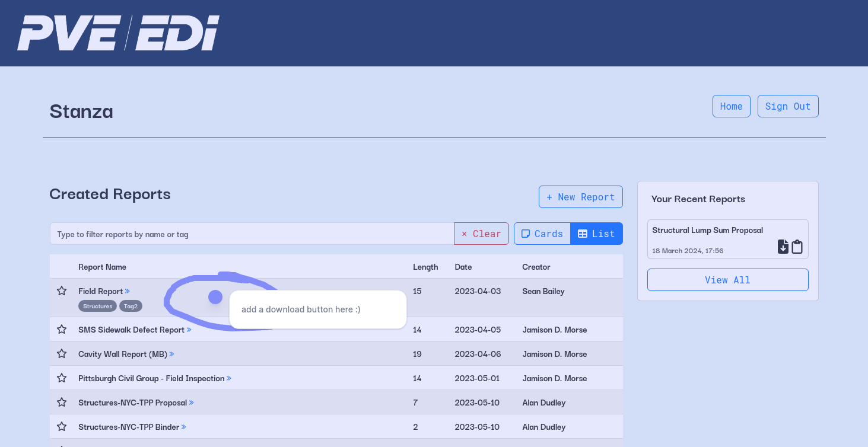The width and height of the screenshot is (868, 447).
Task: Star the Field Report row
Action: [x=62, y=291]
